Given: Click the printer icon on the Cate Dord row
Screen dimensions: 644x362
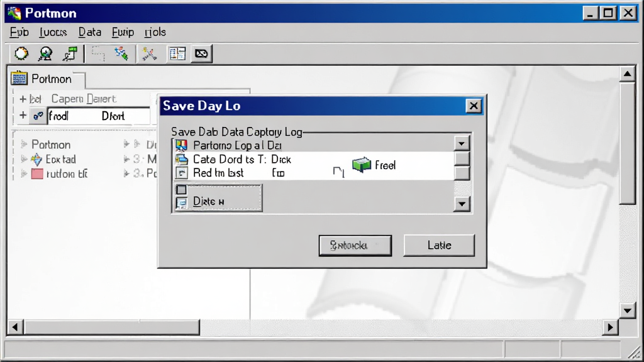Looking at the screenshot, I should coord(181,159).
